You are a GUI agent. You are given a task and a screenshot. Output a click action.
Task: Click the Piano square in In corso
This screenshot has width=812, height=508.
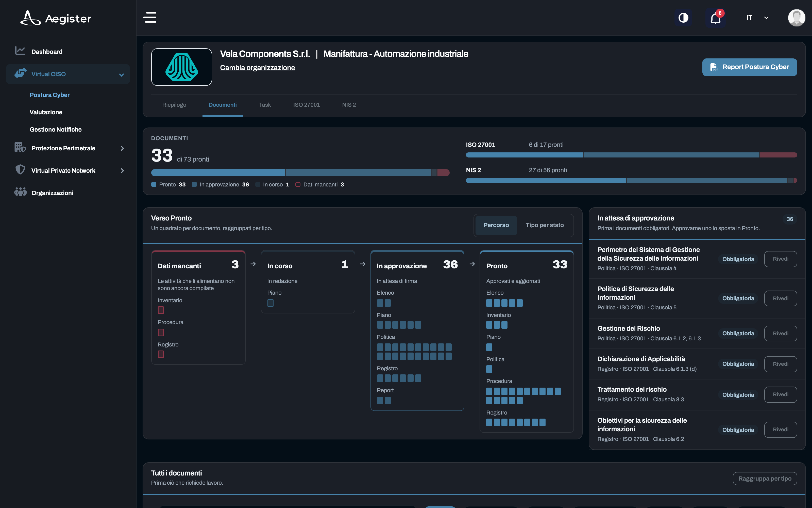pyautogui.click(x=270, y=303)
